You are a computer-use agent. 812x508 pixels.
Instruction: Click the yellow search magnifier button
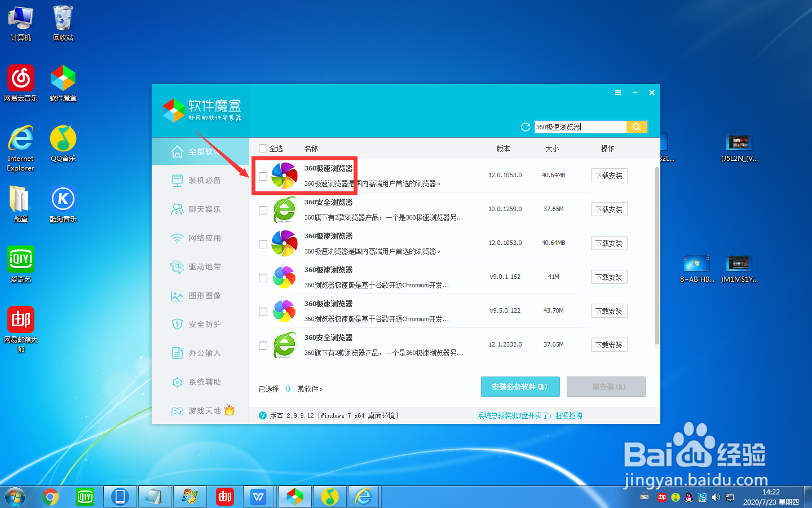[x=636, y=127]
